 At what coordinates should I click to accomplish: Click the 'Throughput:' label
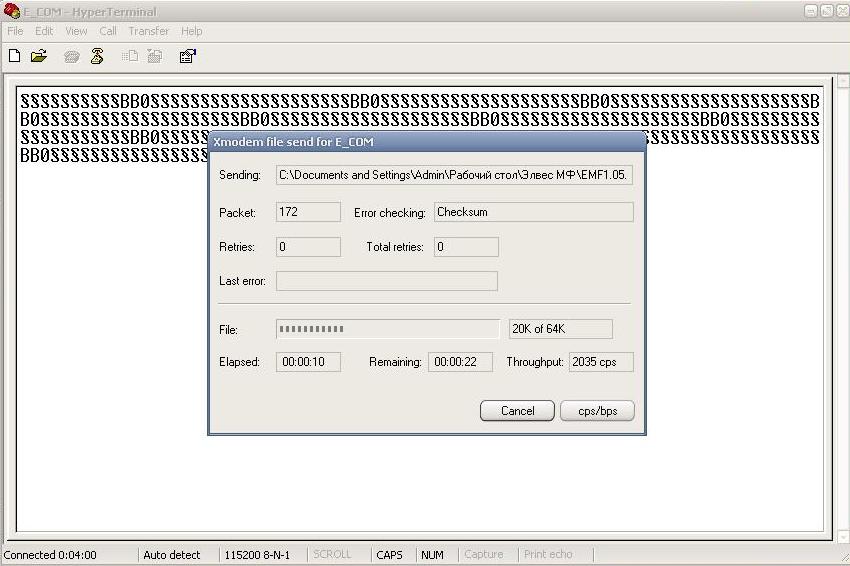(x=535, y=362)
